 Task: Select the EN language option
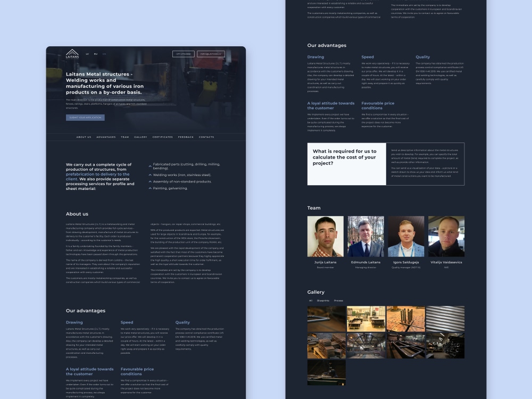[x=105, y=54]
